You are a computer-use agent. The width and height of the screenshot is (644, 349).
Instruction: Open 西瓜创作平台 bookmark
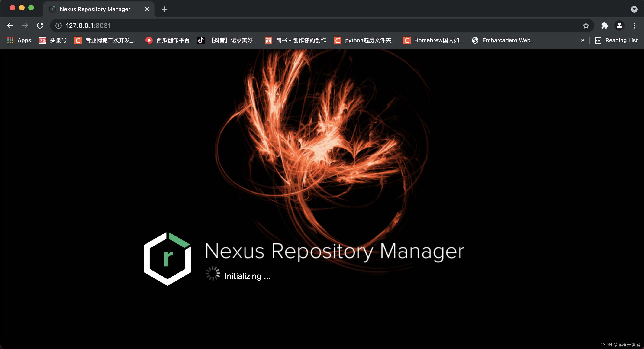167,40
